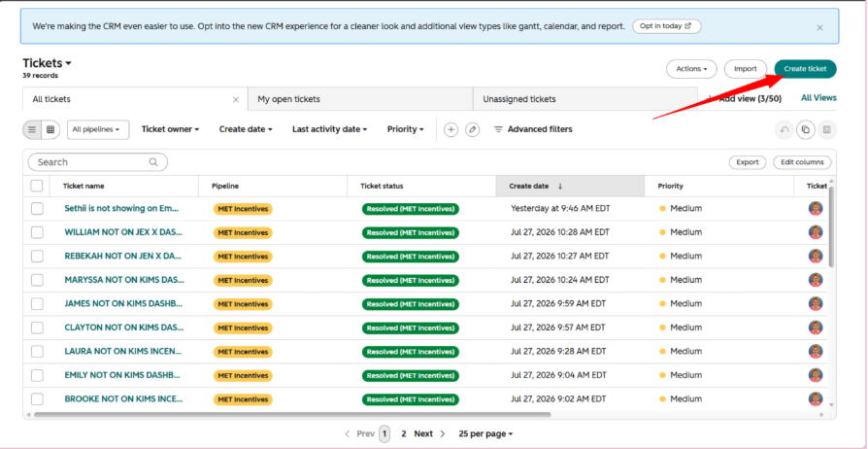Click the clone view icon
This screenshot has width=868, height=449.
pos(806,129)
